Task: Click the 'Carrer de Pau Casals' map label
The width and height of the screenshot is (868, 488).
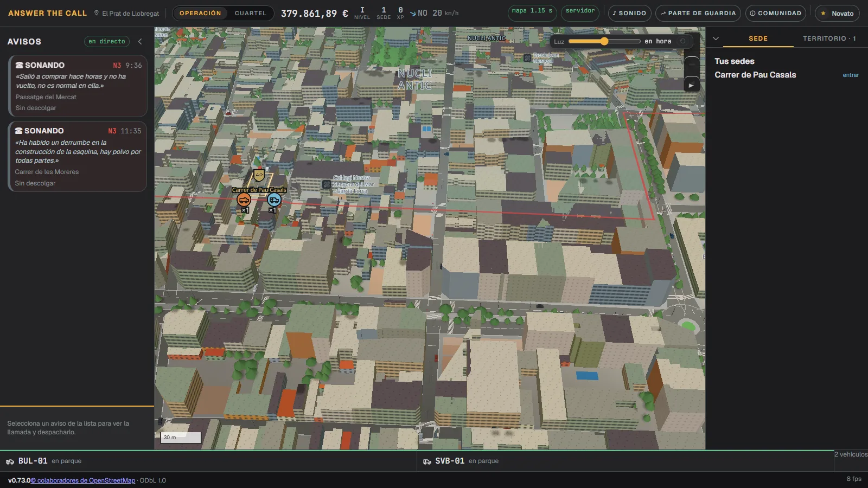Action: (x=259, y=190)
